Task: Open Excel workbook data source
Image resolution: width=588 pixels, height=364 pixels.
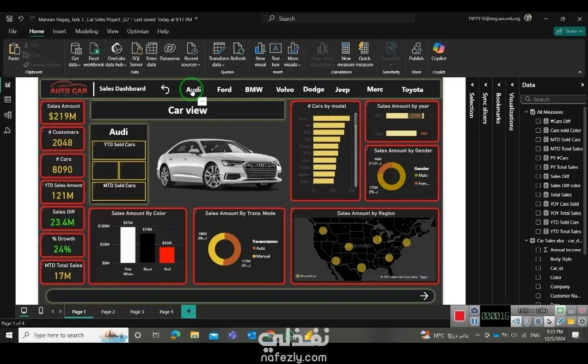Action: [x=94, y=55]
